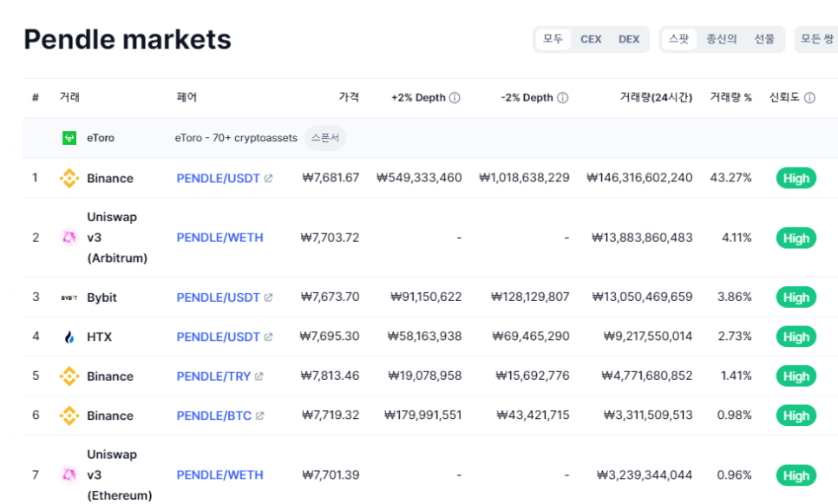Click Uniswap v3 (Arbitrum) exchange name

click(117, 238)
